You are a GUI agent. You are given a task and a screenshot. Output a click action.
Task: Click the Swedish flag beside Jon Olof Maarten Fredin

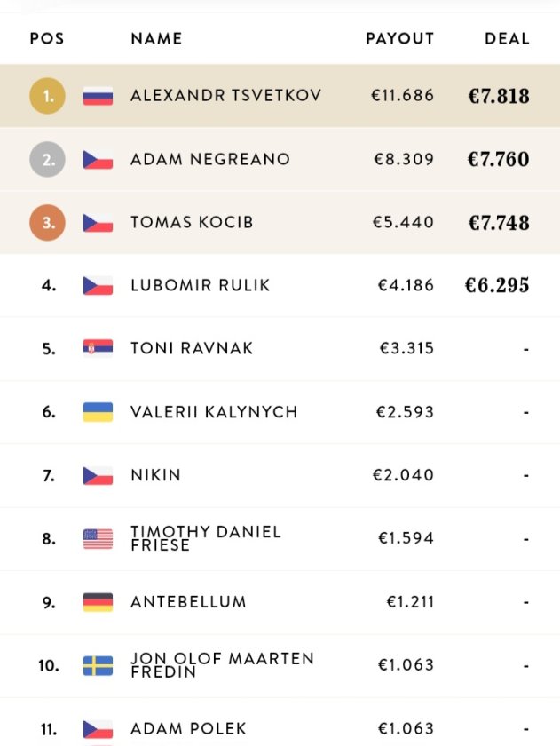click(x=98, y=665)
